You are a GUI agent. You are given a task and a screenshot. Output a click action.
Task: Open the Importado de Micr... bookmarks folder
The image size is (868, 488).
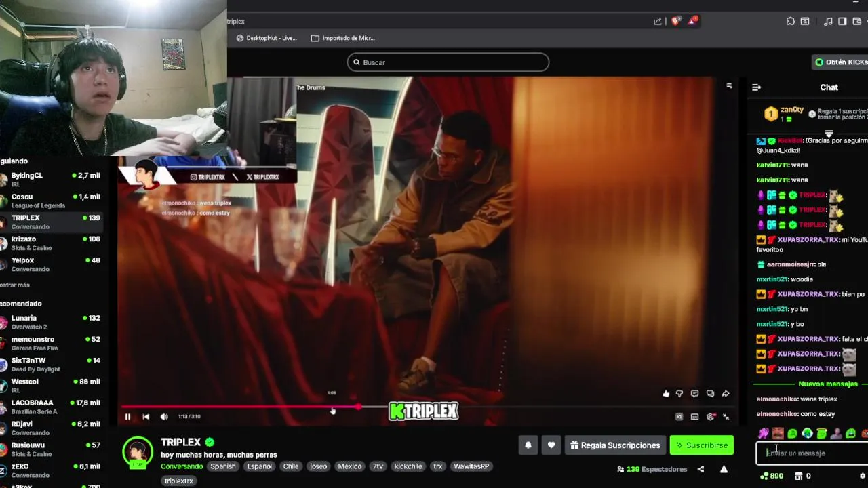click(x=342, y=38)
